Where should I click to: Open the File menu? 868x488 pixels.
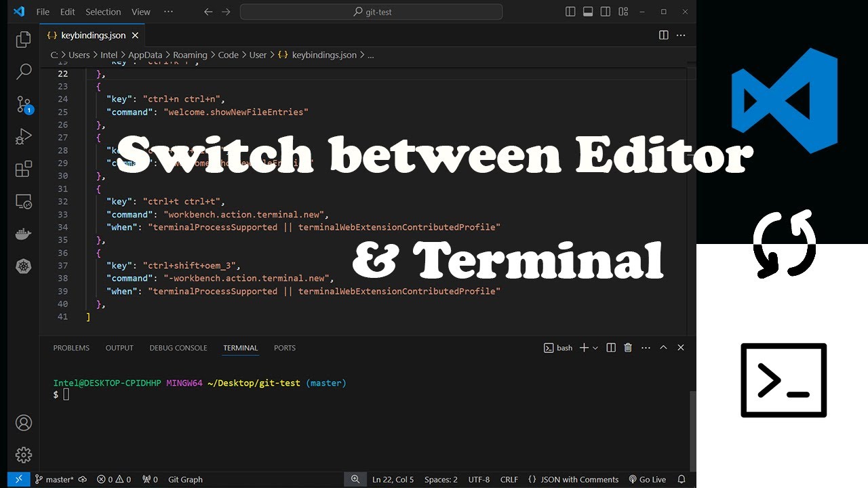43,12
